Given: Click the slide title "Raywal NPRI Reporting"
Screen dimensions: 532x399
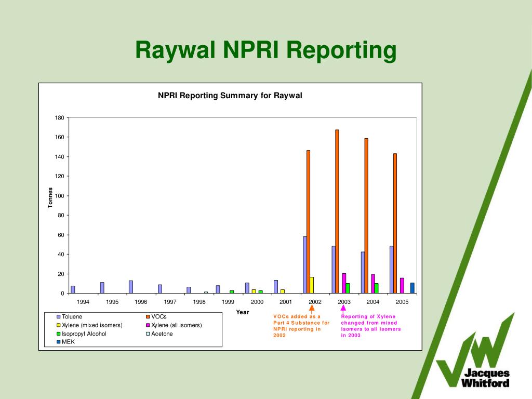Looking at the screenshot, I should tap(265, 50).
